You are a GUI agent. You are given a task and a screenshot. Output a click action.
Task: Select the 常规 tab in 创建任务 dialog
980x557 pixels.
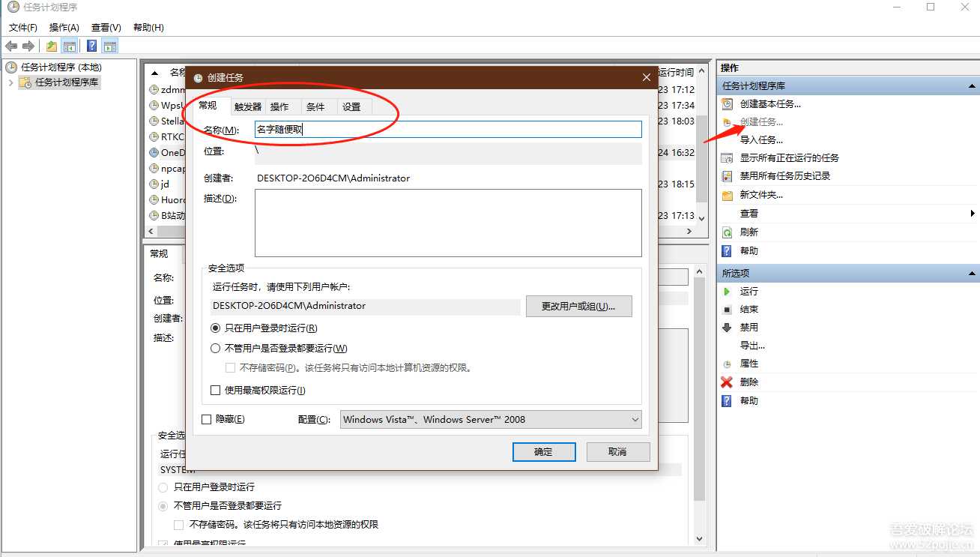208,106
